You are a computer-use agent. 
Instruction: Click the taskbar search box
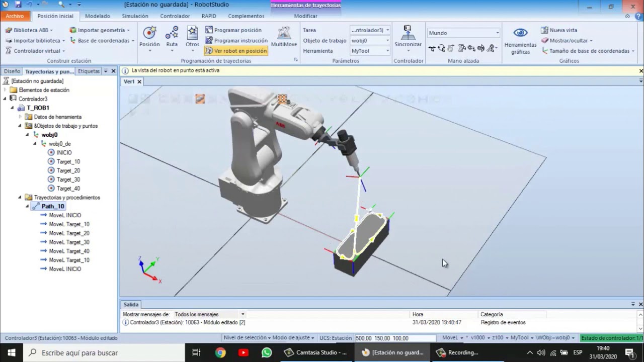[x=104, y=352]
